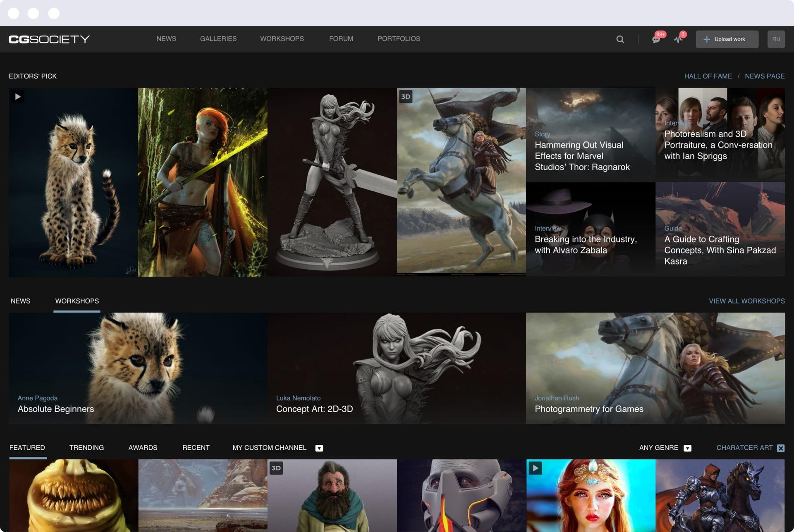The image size is (794, 532).
Task: Play the cheetah cub video icon
Action: pos(18,97)
